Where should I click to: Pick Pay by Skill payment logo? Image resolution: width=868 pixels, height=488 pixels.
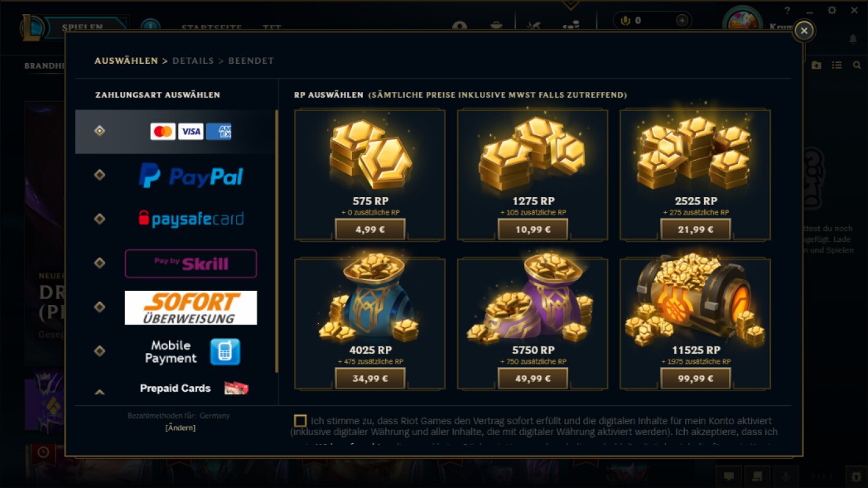pos(191,263)
